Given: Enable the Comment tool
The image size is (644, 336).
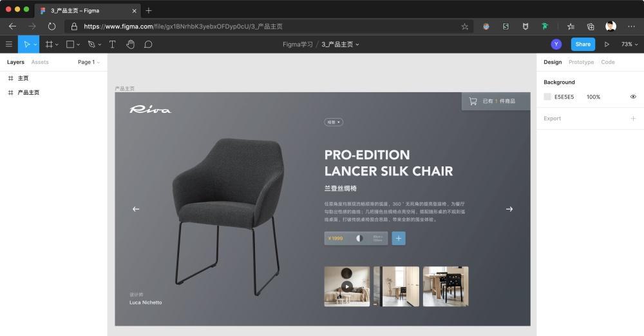Looking at the screenshot, I should 148,44.
